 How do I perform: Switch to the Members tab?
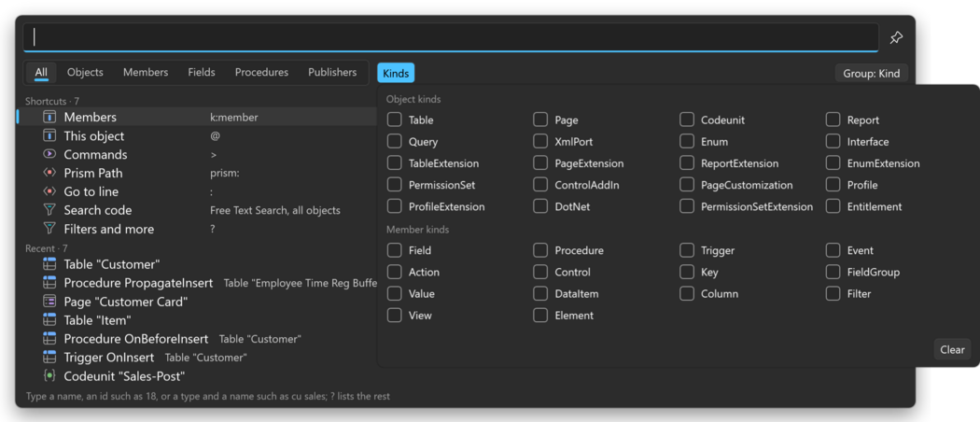(146, 73)
